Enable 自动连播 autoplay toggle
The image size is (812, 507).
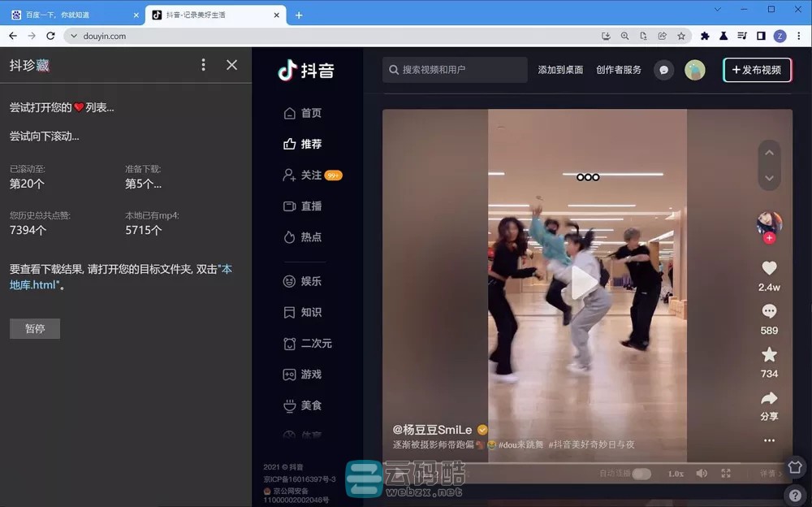640,472
